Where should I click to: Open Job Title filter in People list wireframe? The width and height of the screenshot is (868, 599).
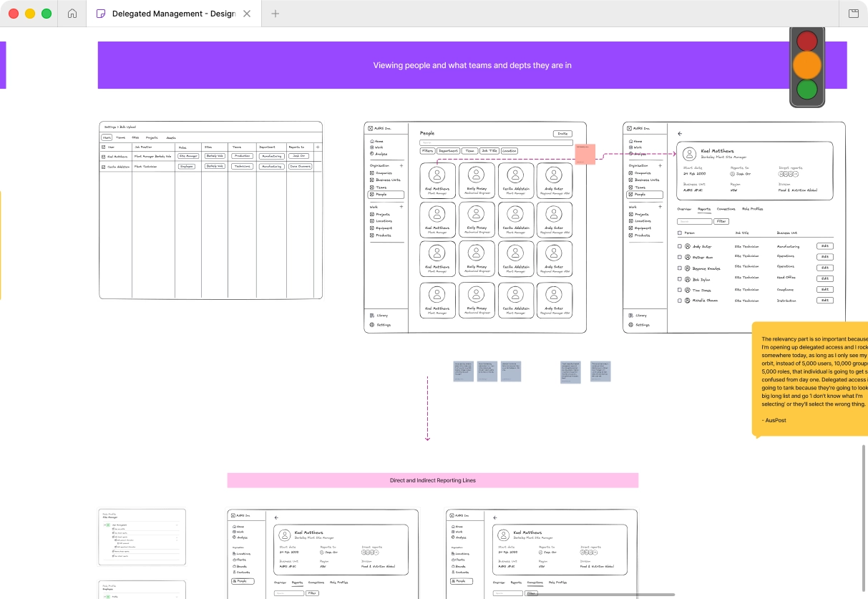[x=489, y=151]
